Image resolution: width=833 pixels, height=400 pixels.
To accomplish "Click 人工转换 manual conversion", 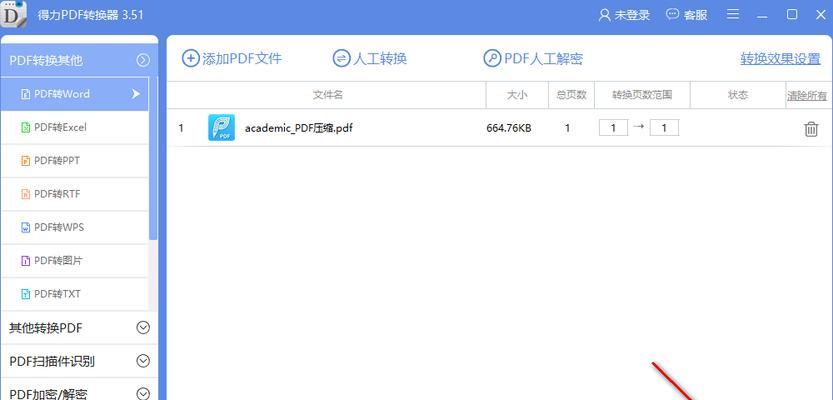I will pos(370,58).
